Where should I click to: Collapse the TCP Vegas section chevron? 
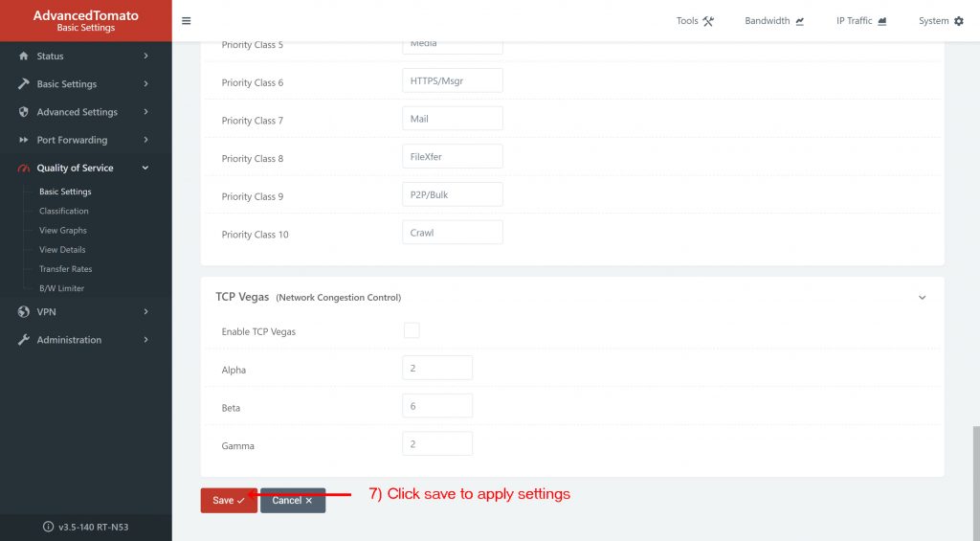pos(922,297)
